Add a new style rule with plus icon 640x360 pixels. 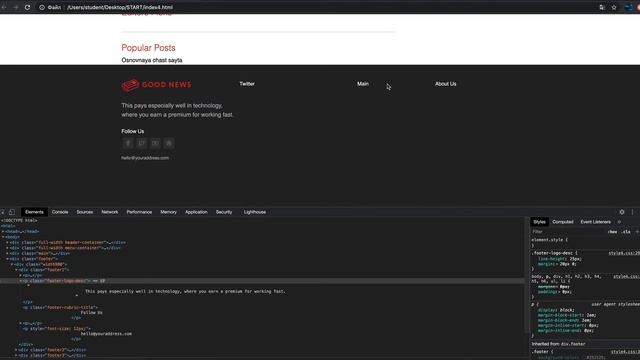tap(637, 232)
